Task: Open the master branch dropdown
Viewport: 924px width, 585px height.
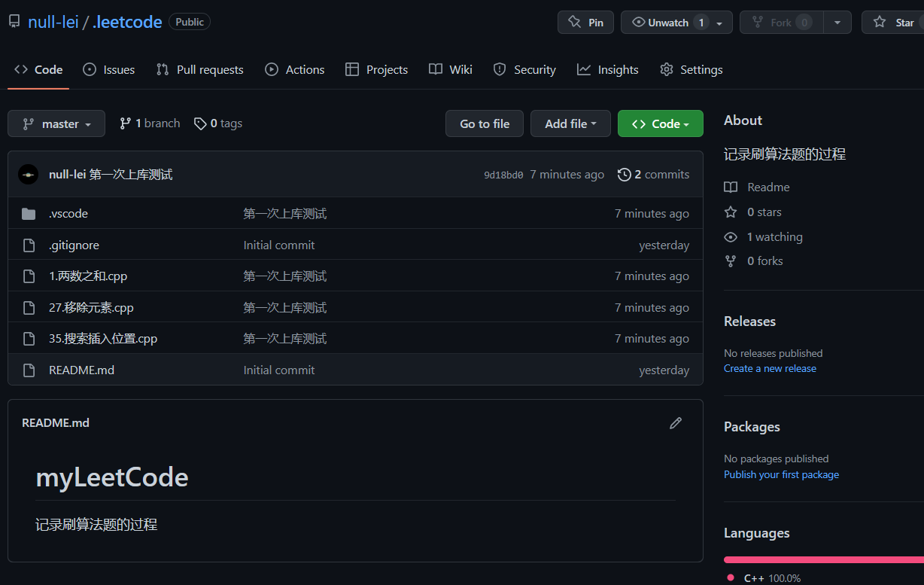Action: [56, 123]
